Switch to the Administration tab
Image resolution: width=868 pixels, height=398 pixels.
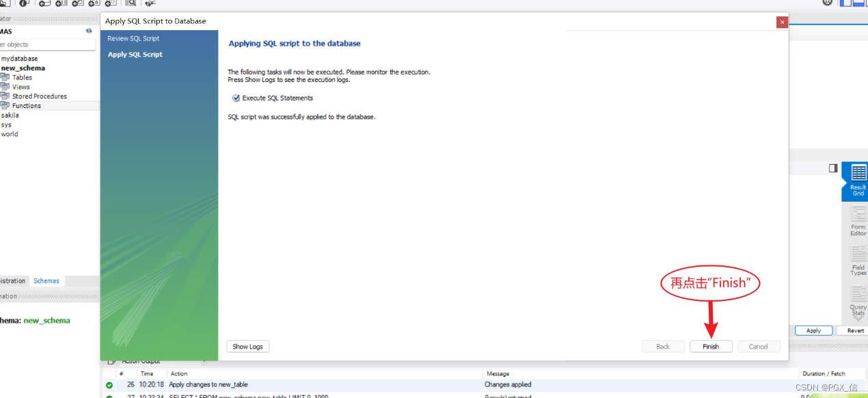(x=13, y=281)
